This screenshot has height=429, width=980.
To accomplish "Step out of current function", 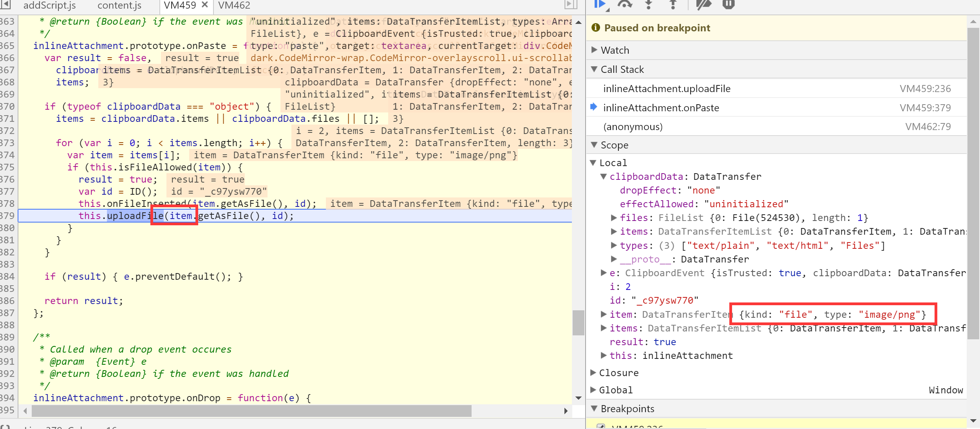I will [673, 4].
